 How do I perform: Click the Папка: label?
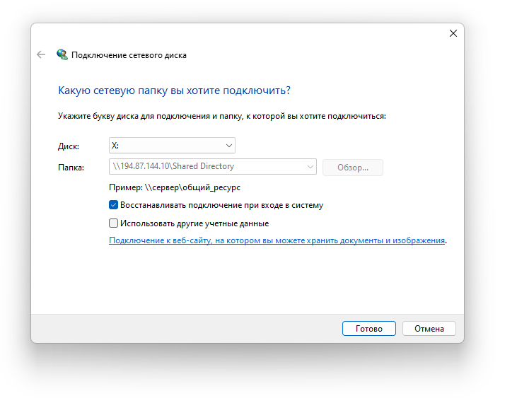71,168
